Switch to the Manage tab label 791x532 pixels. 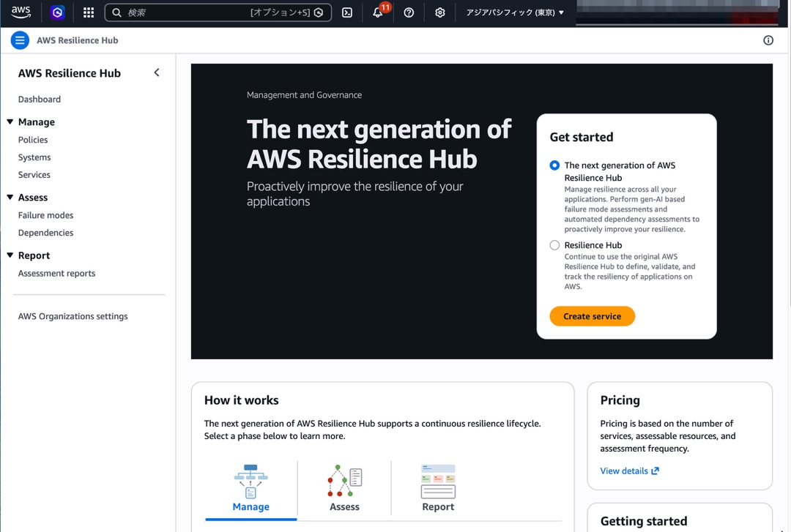250,507
